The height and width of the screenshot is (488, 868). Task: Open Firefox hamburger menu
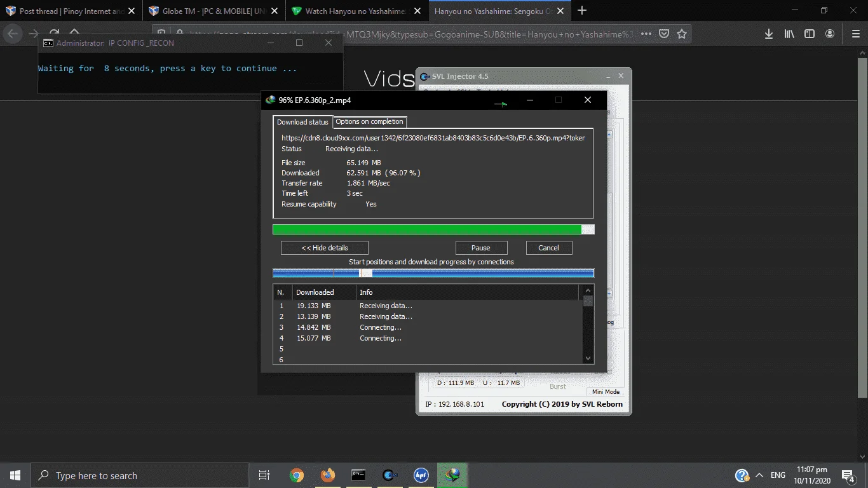(x=855, y=34)
